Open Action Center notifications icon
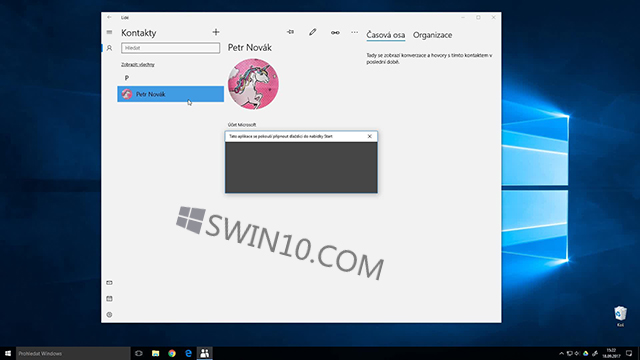The image size is (640, 360). tap(629, 353)
